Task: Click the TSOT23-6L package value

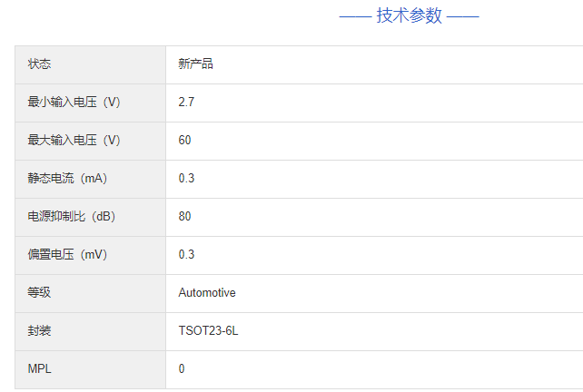Action: (208, 331)
